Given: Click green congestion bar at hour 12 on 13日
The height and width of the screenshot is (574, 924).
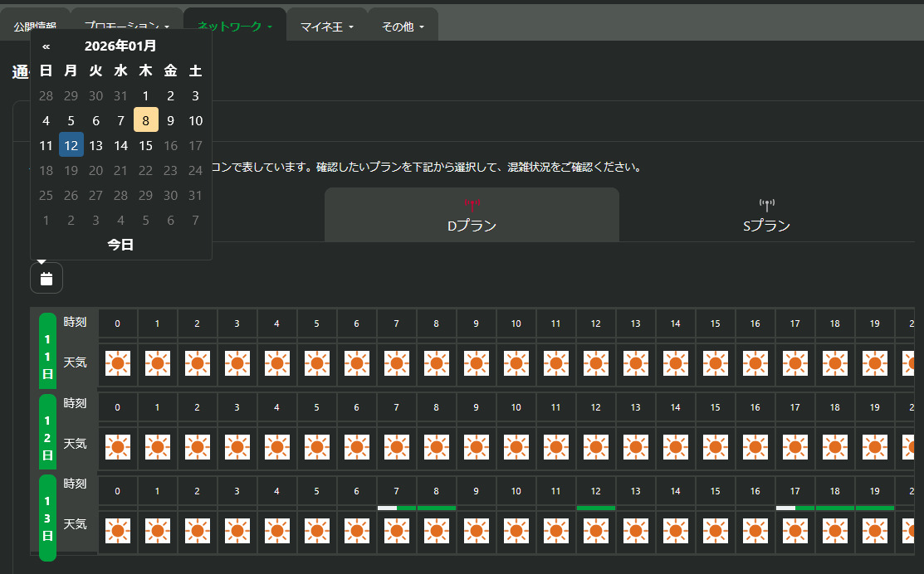Looking at the screenshot, I should [596, 508].
